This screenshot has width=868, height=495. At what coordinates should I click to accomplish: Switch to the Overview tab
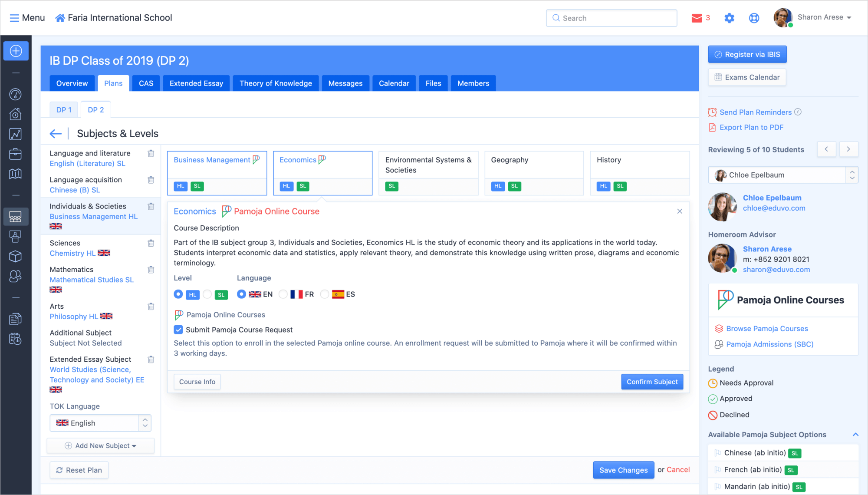pos(72,83)
